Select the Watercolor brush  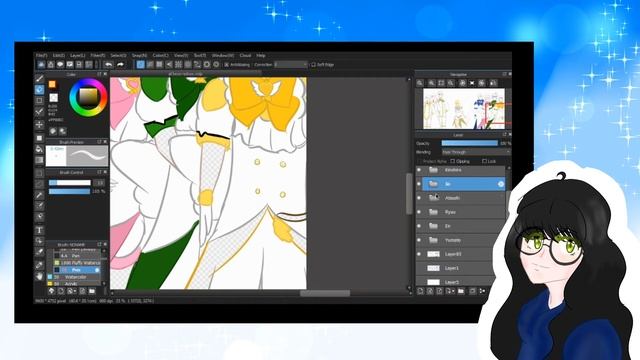pos(74,277)
